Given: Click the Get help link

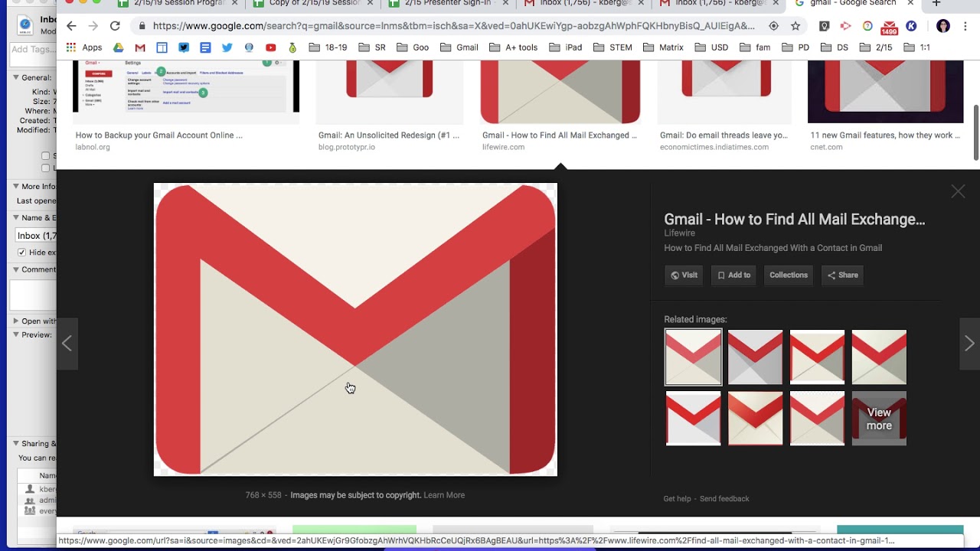Looking at the screenshot, I should pos(678,499).
